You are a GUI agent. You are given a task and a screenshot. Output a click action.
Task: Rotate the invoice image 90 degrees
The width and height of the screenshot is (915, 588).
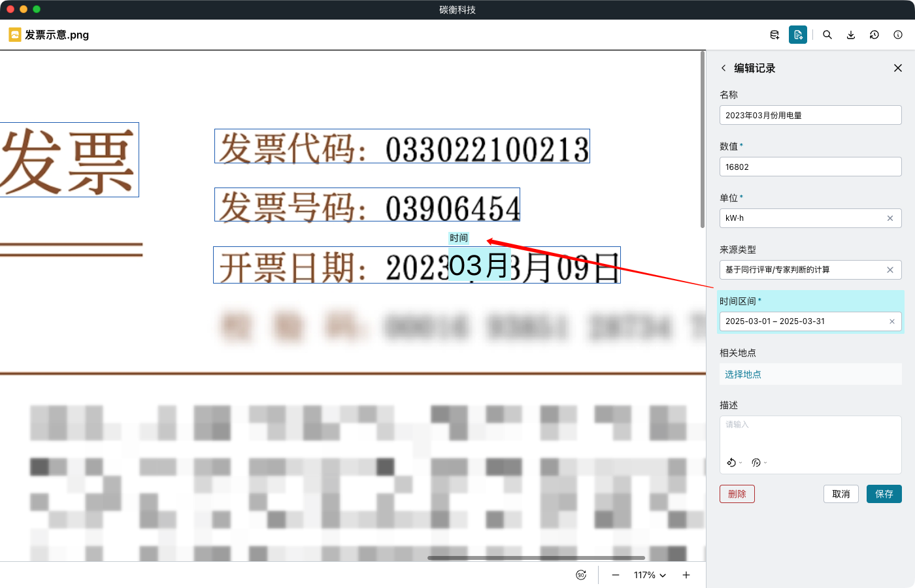tap(581, 575)
